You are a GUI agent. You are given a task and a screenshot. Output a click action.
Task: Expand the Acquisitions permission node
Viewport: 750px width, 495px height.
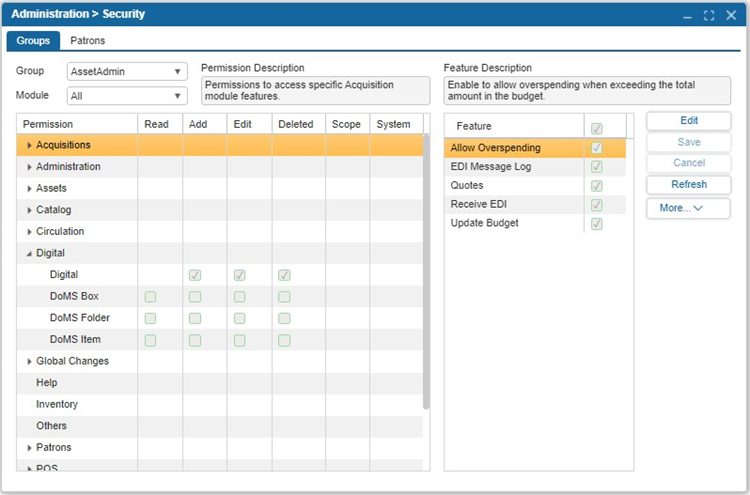(x=29, y=145)
